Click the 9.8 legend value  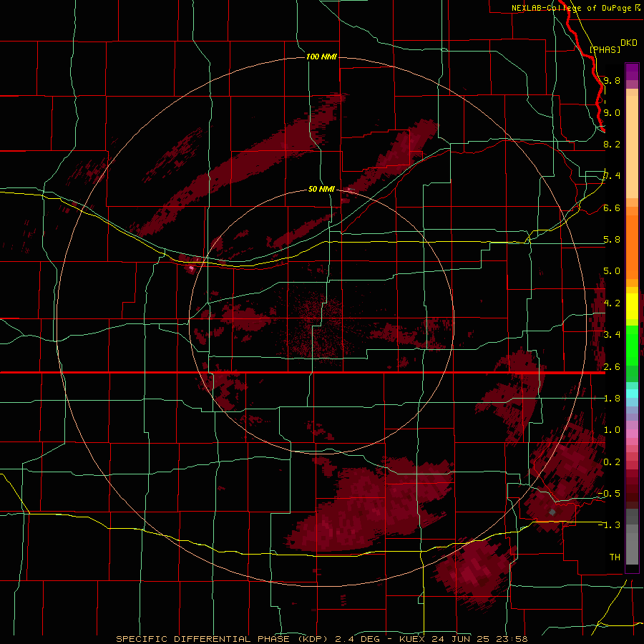612,80
